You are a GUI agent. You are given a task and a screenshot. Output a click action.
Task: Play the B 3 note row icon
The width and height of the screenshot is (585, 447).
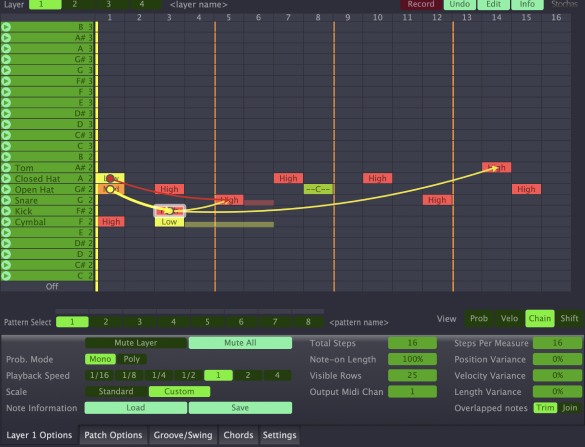coord(6,27)
